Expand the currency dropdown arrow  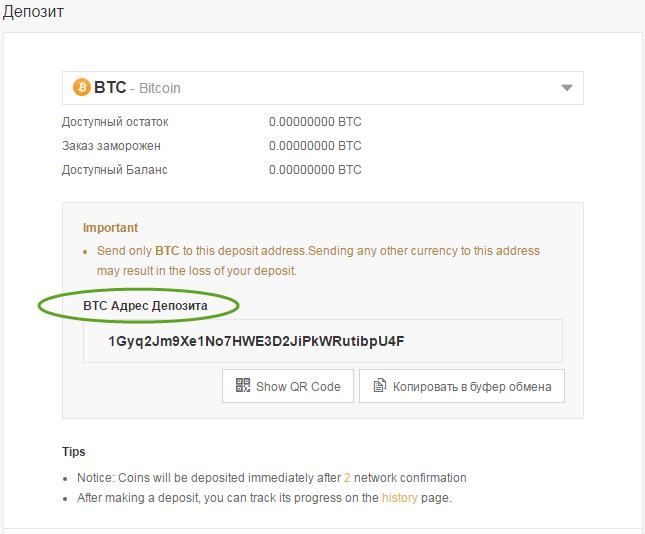click(567, 88)
